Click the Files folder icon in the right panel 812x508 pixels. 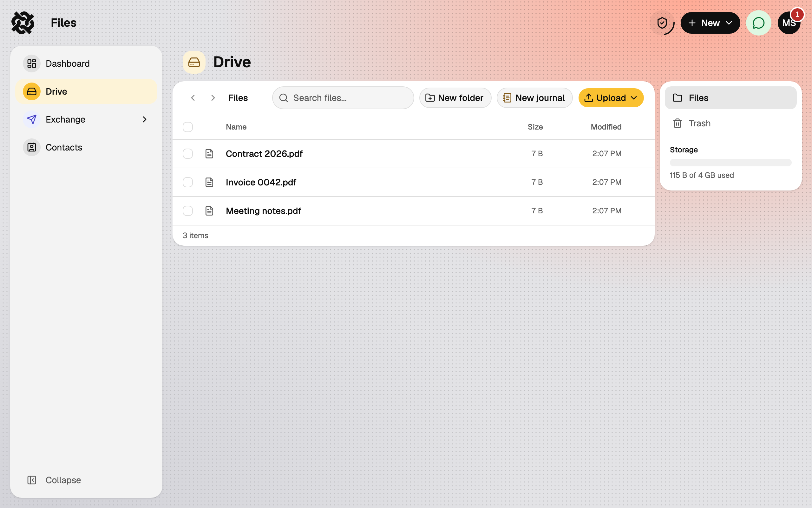pos(678,98)
